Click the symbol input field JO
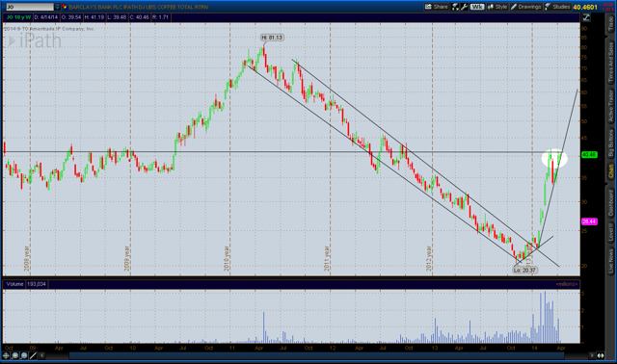The width and height of the screenshot is (617, 364). [30, 7]
